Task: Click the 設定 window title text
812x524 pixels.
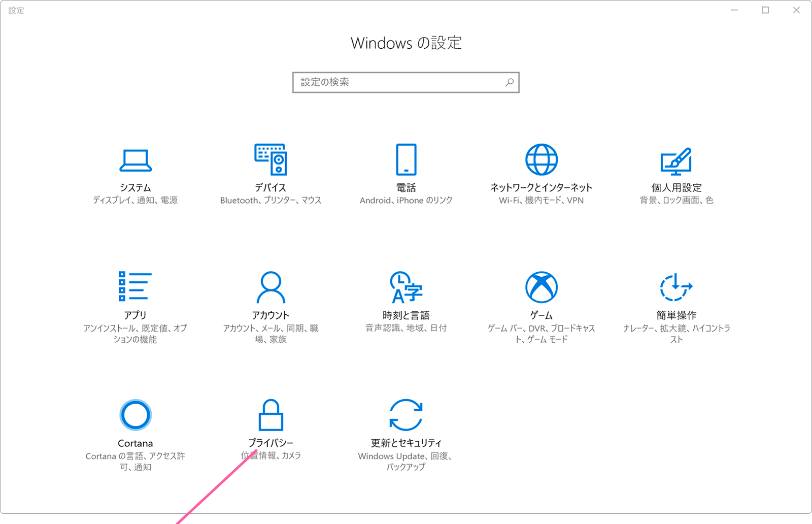Action: click(x=16, y=10)
